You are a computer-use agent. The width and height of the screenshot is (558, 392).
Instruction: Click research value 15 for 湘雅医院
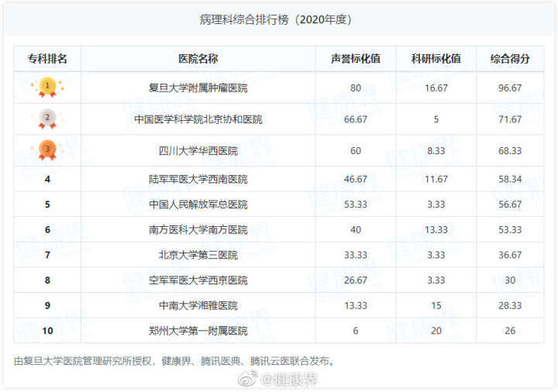coord(436,305)
